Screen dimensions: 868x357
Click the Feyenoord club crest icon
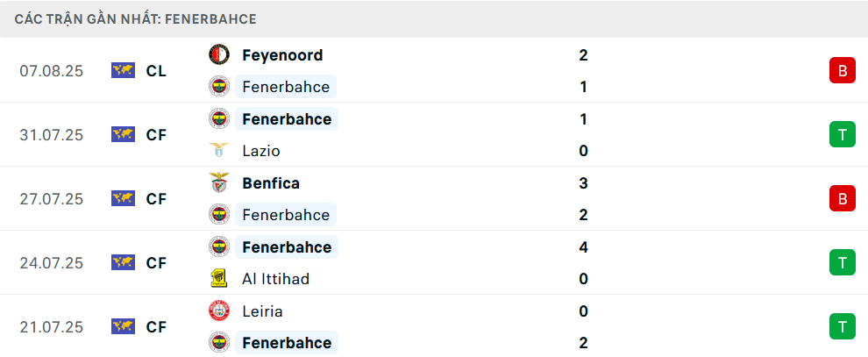point(219,55)
